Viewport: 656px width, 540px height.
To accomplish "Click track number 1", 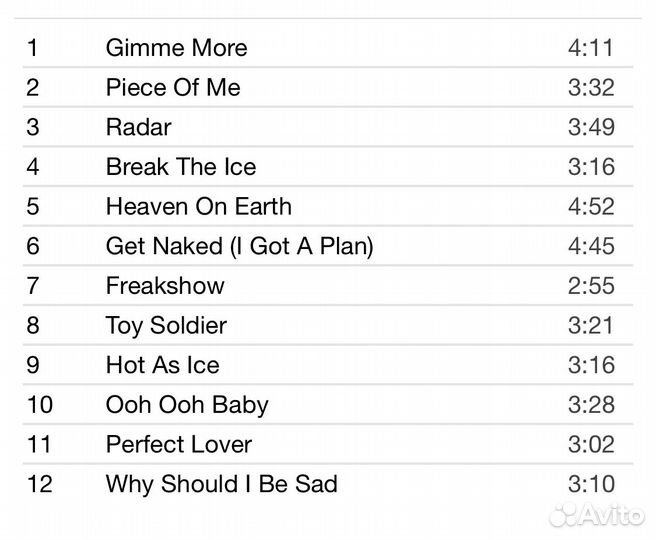I will (32, 48).
